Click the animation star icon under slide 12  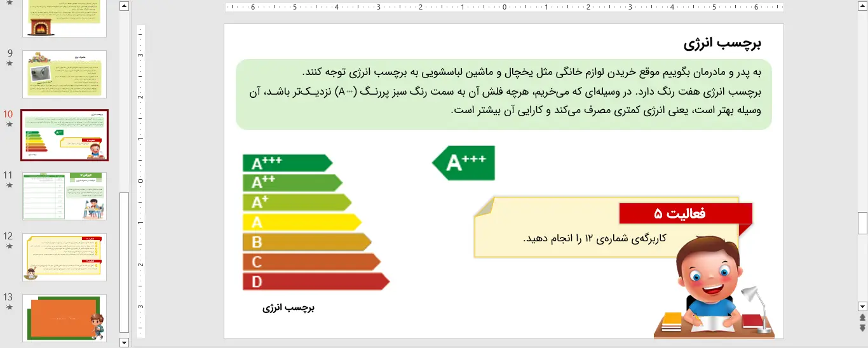point(9,246)
